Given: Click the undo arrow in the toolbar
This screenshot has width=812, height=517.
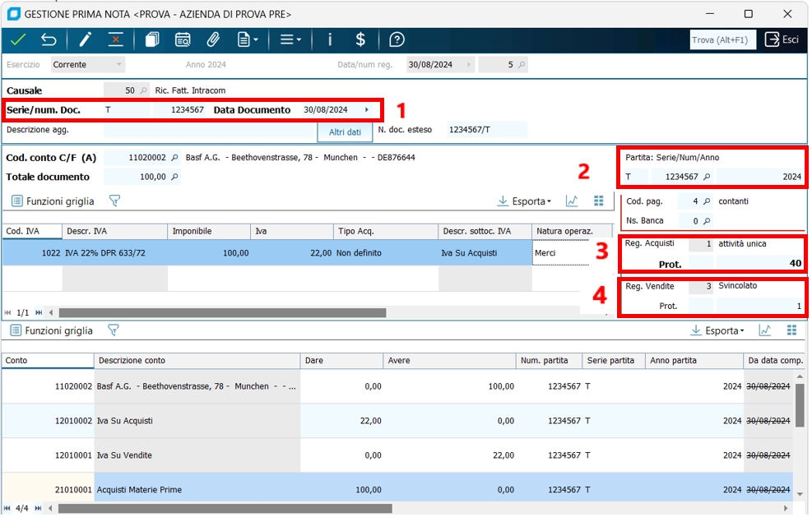Looking at the screenshot, I should pyautogui.click(x=49, y=39).
